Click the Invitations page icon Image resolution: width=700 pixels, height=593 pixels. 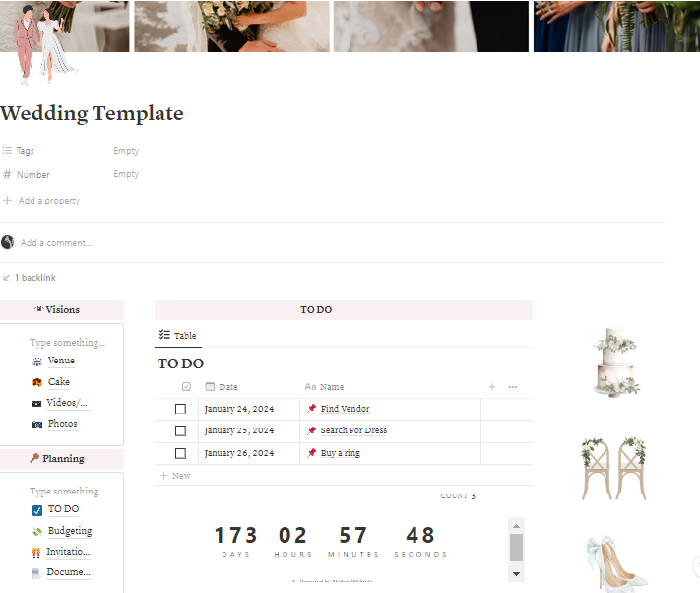36,553
